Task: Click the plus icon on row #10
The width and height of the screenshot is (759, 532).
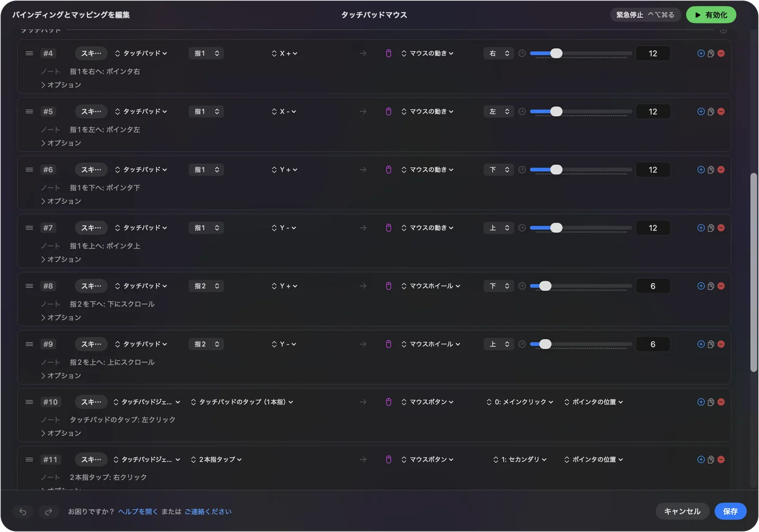Action: (x=701, y=402)
